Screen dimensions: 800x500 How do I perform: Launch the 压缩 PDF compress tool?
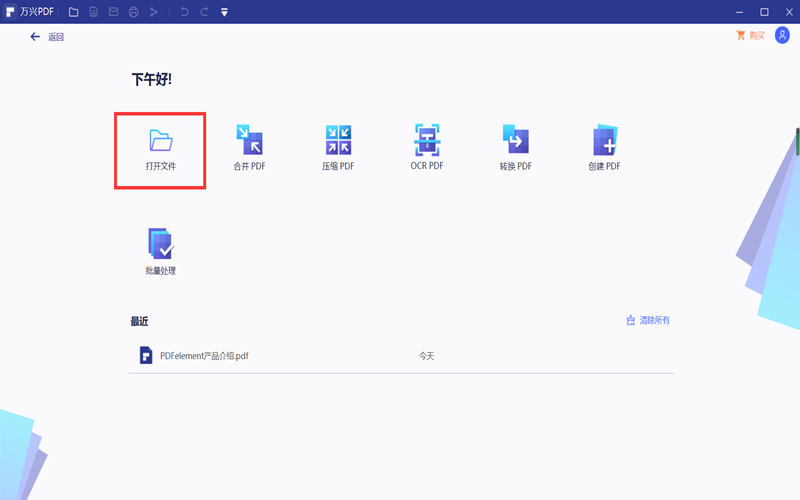point(338,140)
